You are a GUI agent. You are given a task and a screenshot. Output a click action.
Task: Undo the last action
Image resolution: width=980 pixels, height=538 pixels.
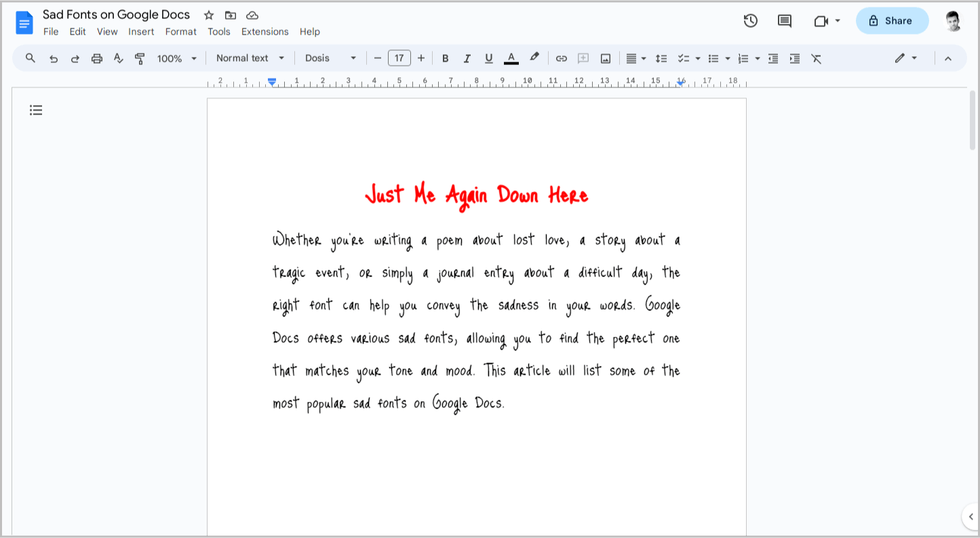click(54, 59)
